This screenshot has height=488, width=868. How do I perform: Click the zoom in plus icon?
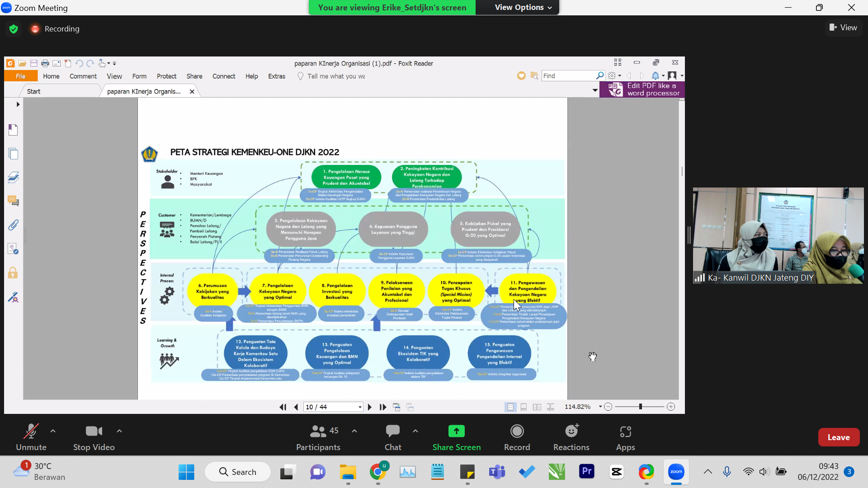coord(671,407)
